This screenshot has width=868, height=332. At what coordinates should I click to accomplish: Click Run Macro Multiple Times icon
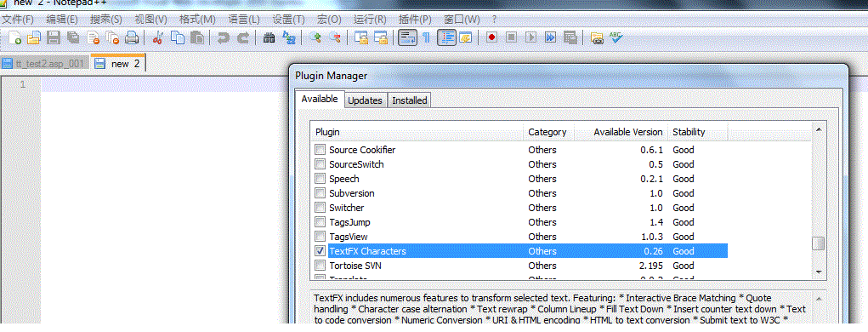click(x=550, y=37)
